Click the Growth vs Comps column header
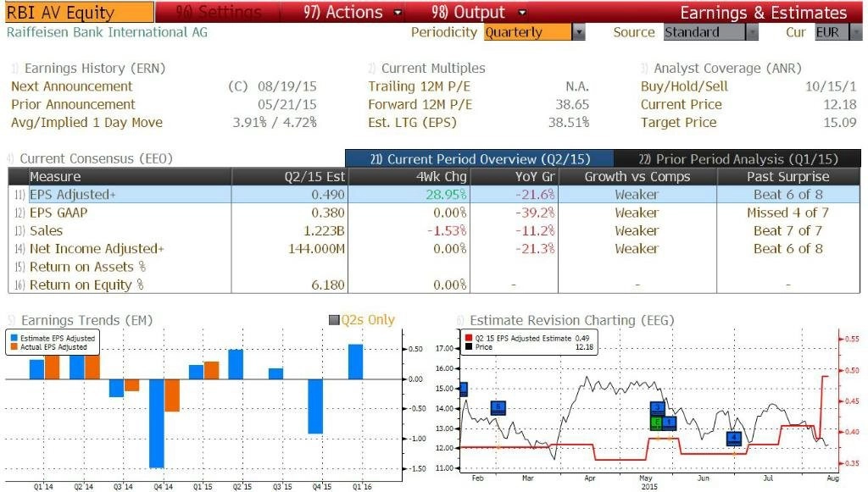 [637, 176]
